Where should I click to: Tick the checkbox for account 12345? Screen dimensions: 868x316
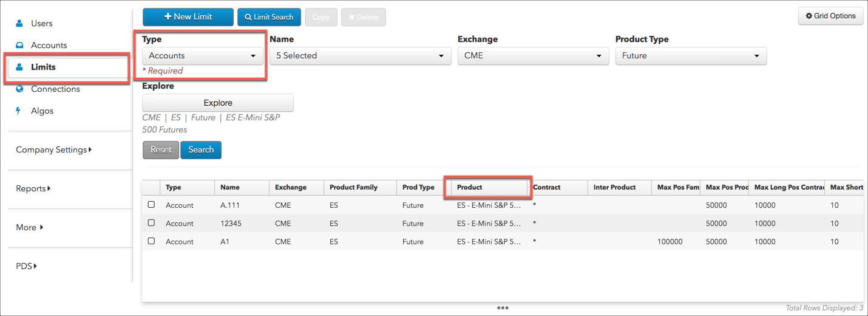tap(151, 223)
